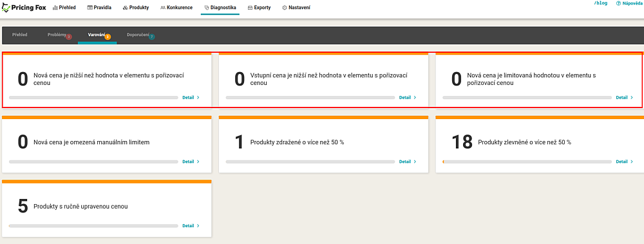Click the teal badge on Doporučení
The image size is (644, 244).
(151, 37)
